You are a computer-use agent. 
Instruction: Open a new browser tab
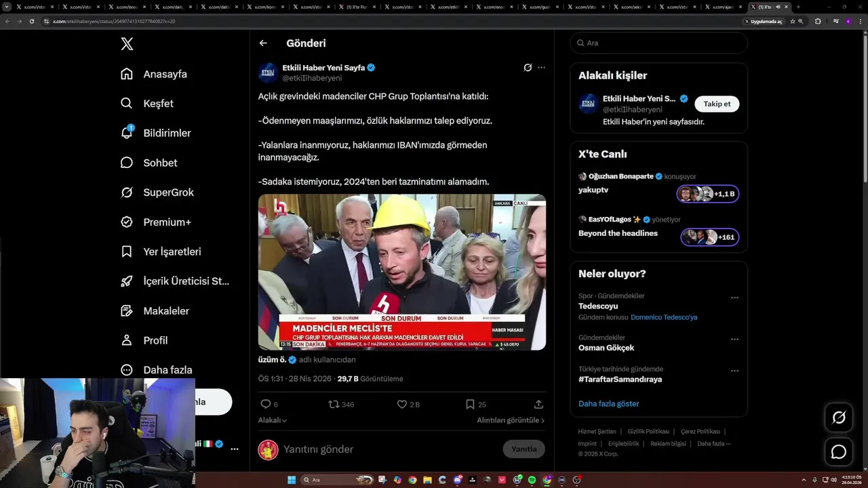coord(798,7)
